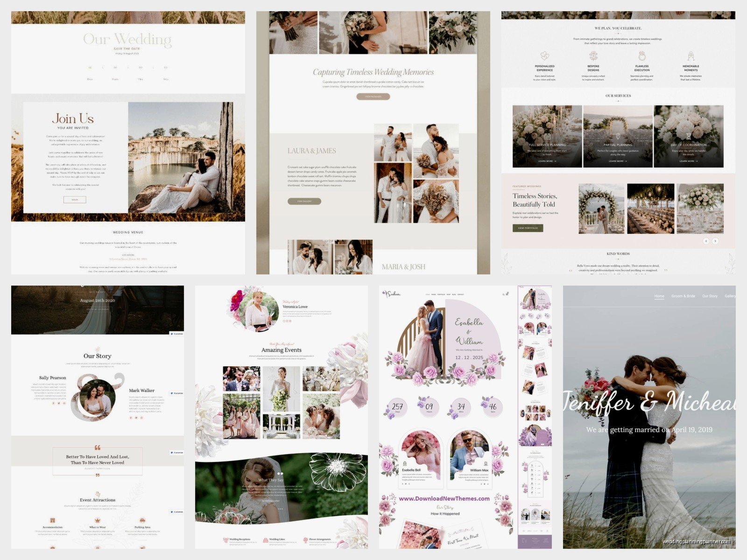This screenshot has height=560, width=747.
Task: Click the What to Wear crown icon
Action: pyautogui.click(x=98, y=520)
